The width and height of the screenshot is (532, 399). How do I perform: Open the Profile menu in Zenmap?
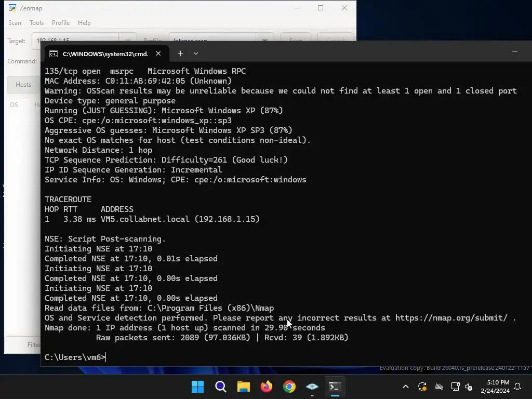(x=61, y=23)
